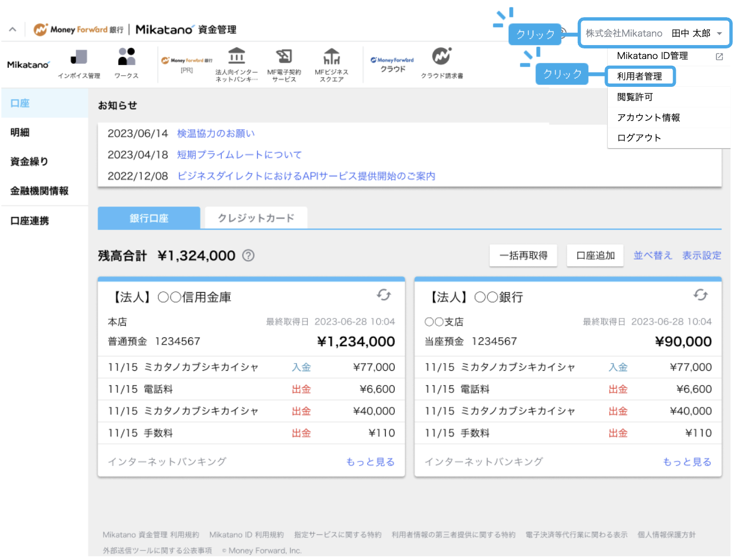Open notice 検温協力のお願い
This screenshot has width=737, height=560.
pyautogui.click(x=216, y=134)
